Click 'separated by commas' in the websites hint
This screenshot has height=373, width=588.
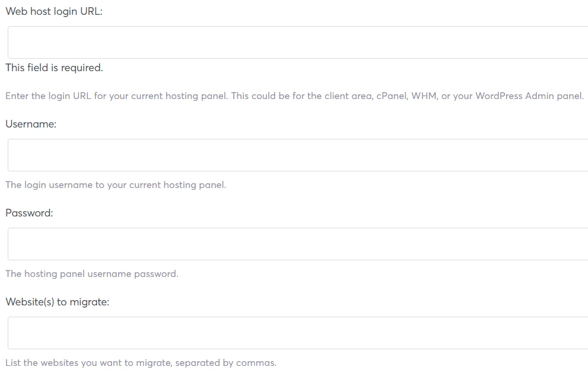(x=225, y=363)
